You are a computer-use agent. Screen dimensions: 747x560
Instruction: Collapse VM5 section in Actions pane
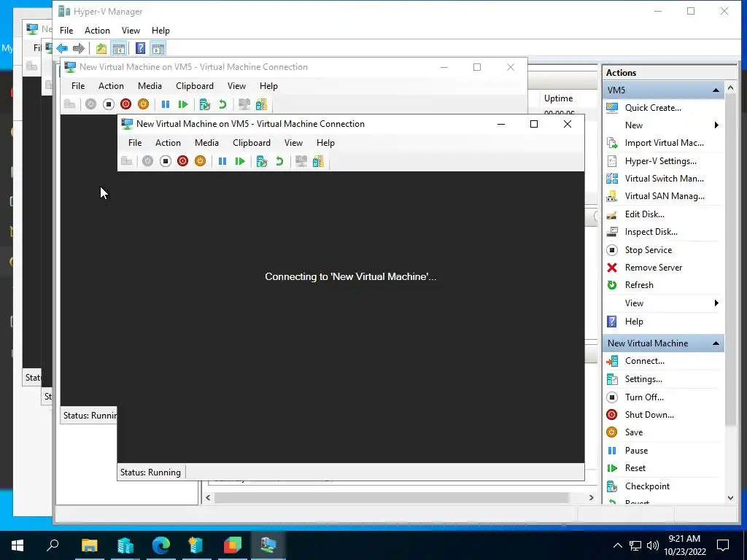[716, 90]
